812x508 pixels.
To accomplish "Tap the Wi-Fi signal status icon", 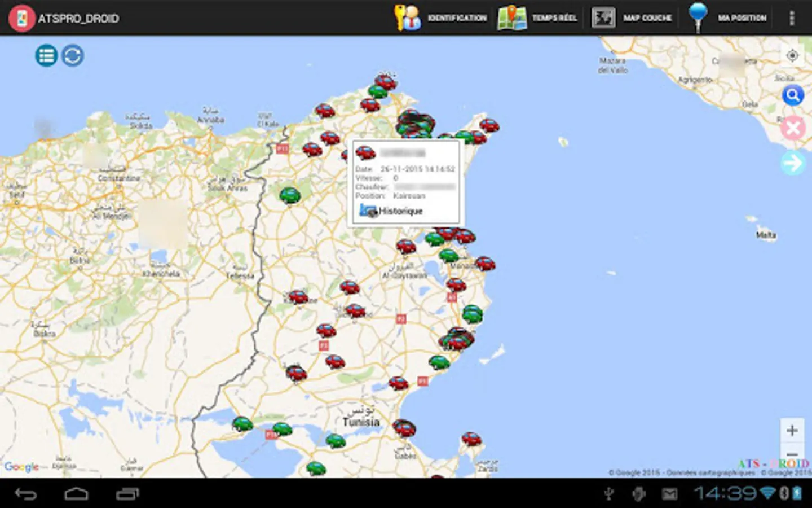I will (x=767, y=494).
